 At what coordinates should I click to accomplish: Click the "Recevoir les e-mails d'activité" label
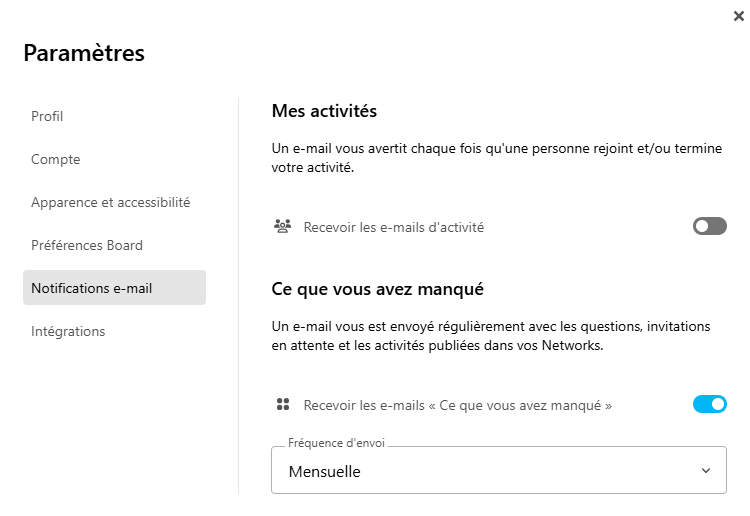pos(394,227)
